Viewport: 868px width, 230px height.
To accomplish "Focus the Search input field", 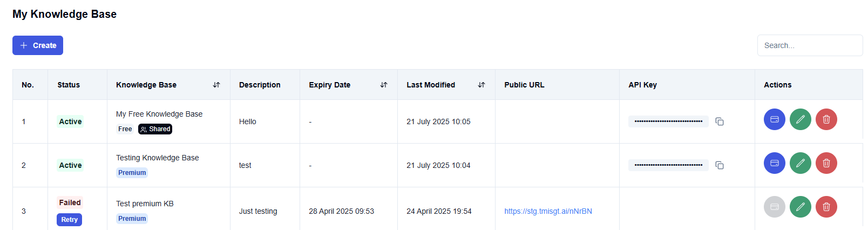I will pyautogui.click(x=810, y=45).
